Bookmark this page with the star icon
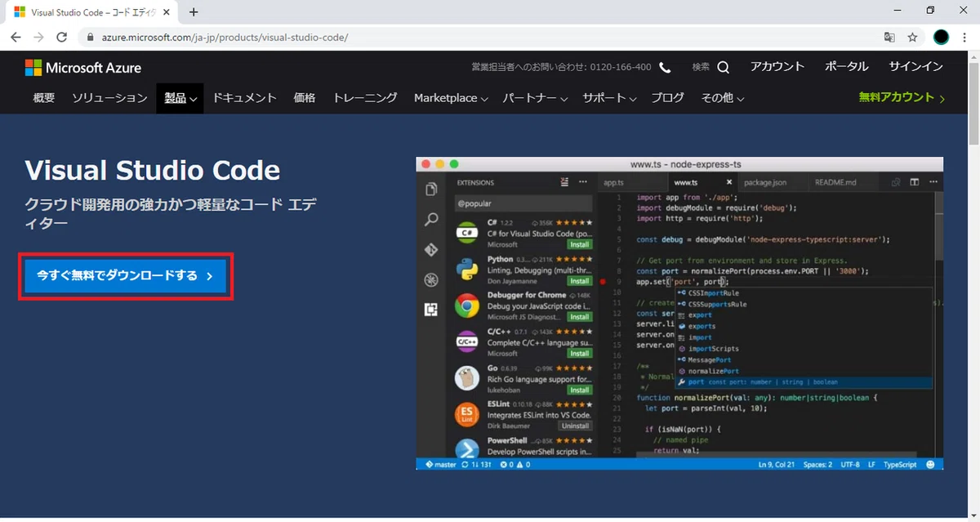Screen dimensions: 980x522 912,38
